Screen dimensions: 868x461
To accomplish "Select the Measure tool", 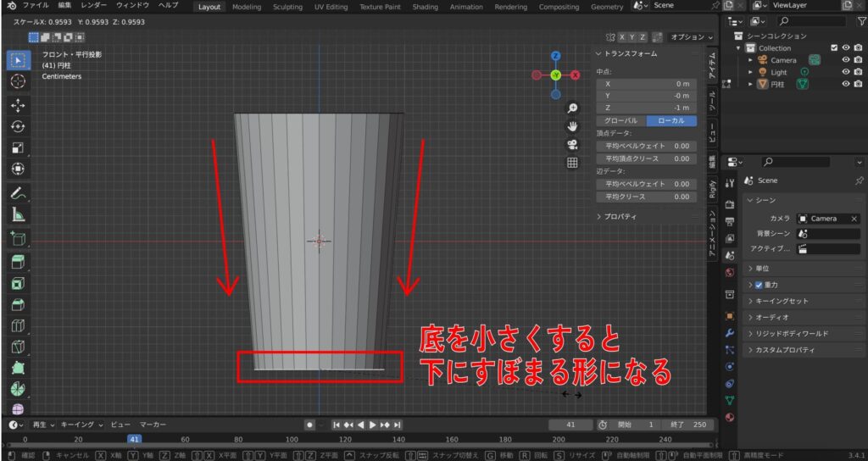I will [x=18, y=215].
